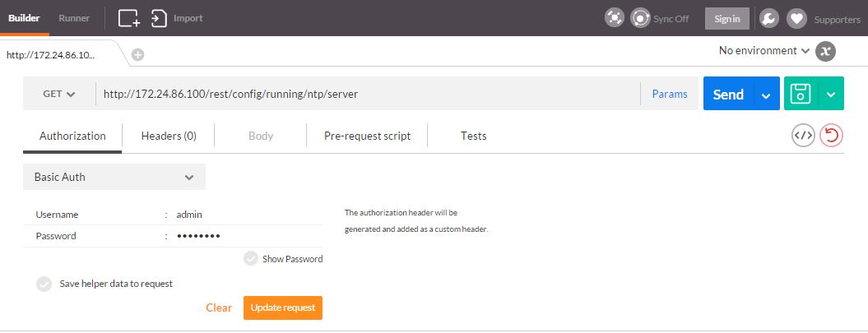
Task: Expand the Send button arrow options
Action: (766, 95)
